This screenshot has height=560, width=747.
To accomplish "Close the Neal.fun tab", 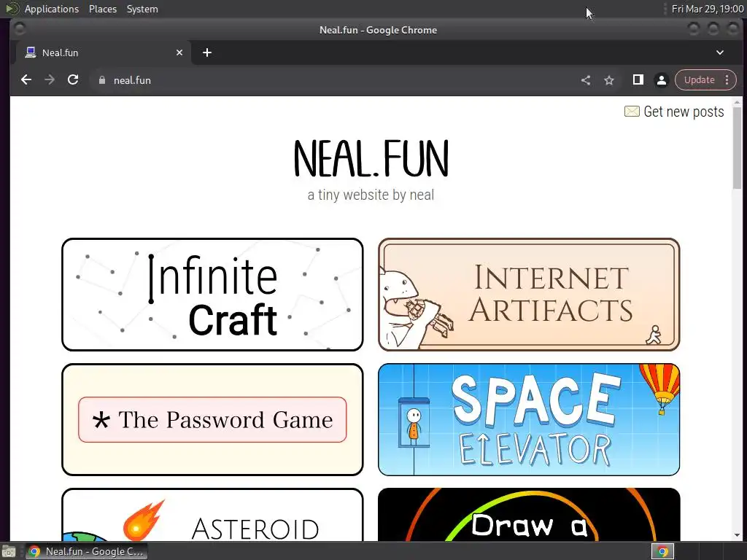I will point(179,52).
